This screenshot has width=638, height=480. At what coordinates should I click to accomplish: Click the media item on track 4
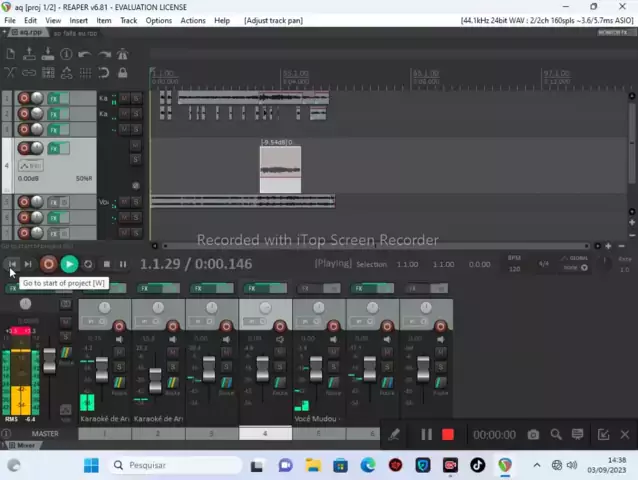[x=280, y=170]
